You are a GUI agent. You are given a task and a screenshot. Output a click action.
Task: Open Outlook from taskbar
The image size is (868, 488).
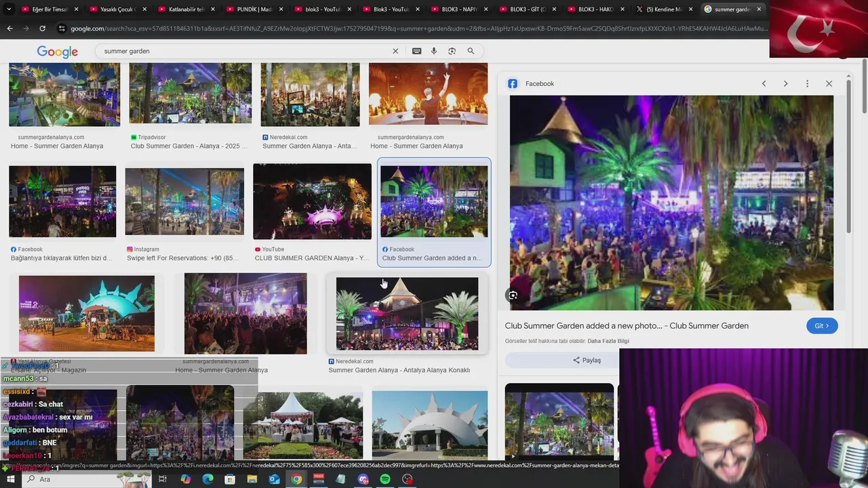point(274,479)
